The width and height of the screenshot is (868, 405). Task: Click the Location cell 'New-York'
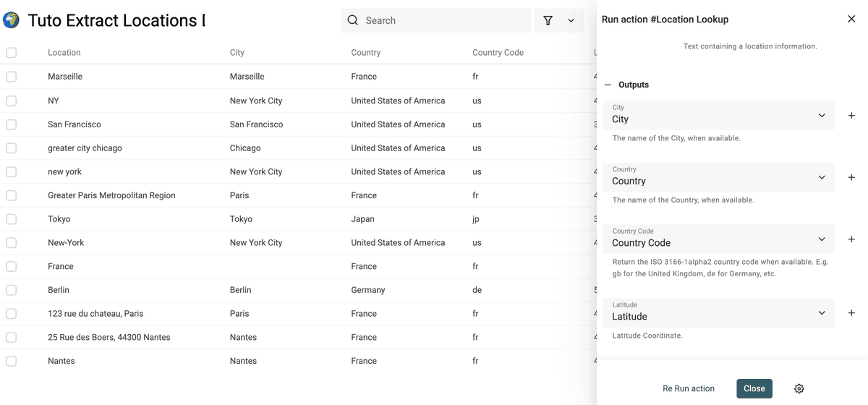(66, 242)
